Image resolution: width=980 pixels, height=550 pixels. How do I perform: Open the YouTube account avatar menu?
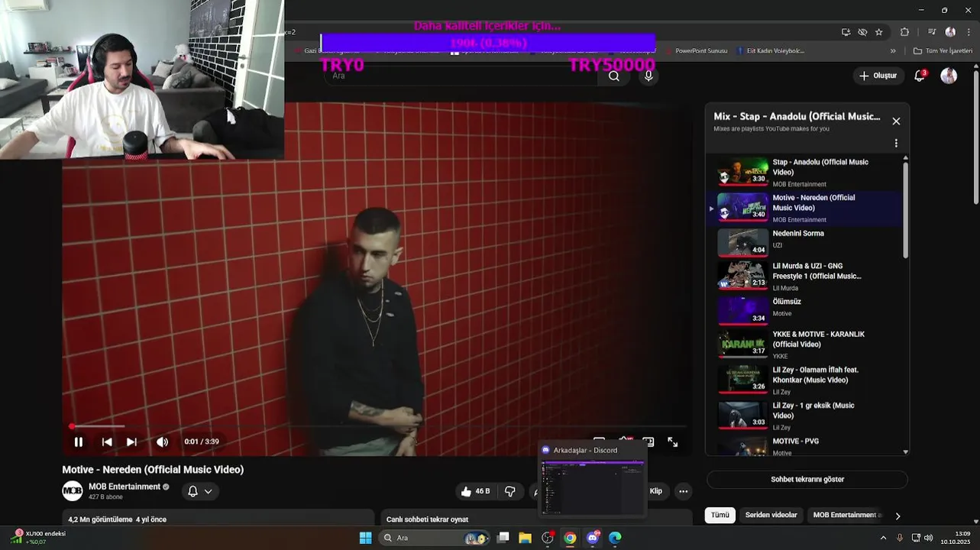949,76
